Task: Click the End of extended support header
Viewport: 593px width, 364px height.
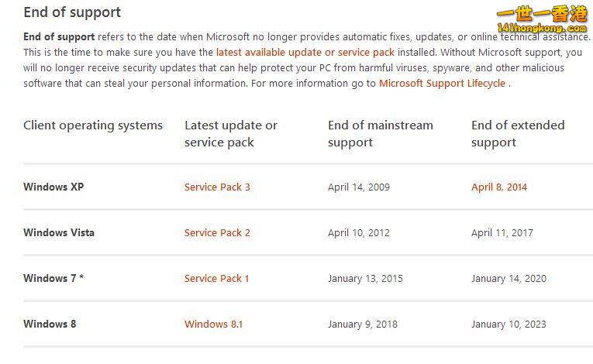Action: pyautogui.click(x=518, y=134)
